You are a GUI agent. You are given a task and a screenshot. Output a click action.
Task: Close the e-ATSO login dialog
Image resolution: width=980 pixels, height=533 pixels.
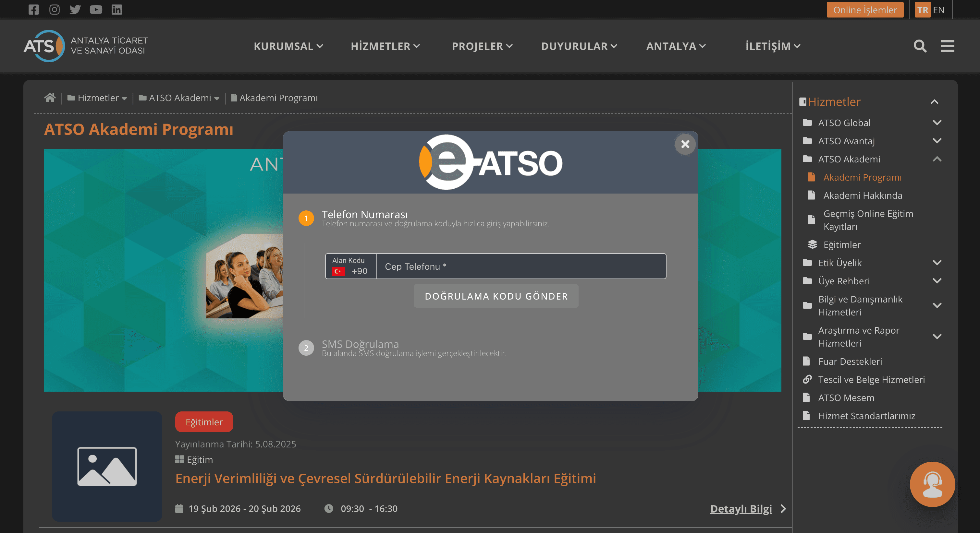tap(685, 144)
